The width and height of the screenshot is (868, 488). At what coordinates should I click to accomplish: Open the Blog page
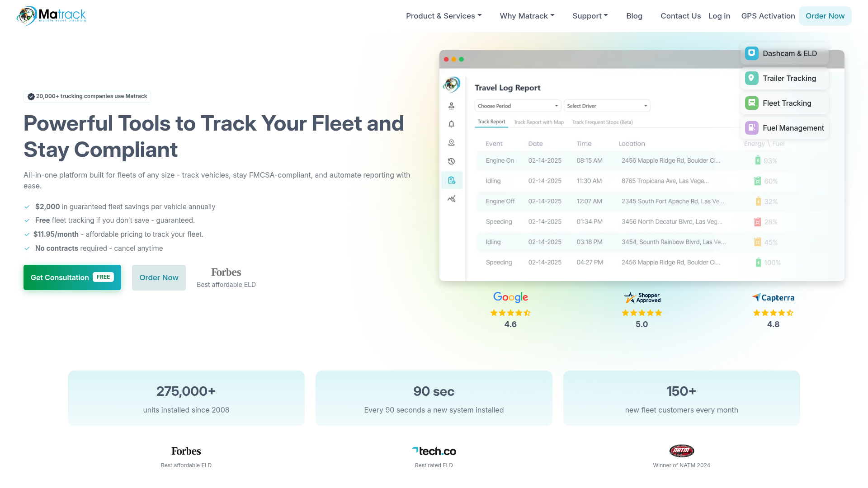pos(634,15)
